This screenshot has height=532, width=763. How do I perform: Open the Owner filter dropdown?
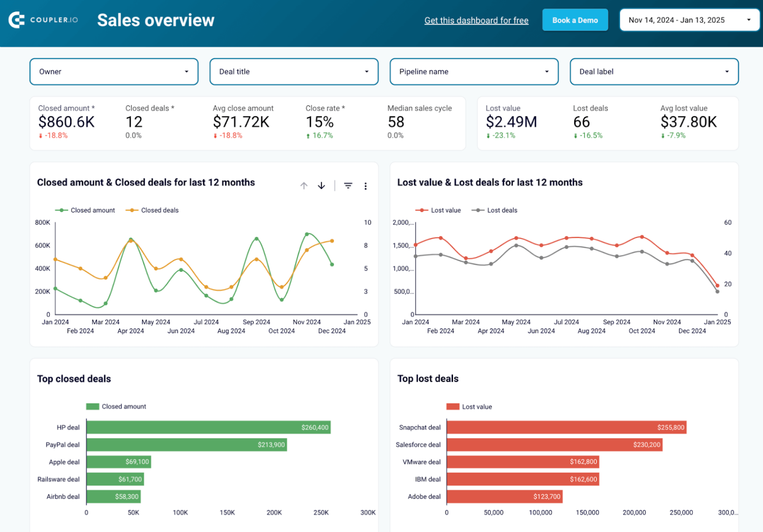[x=113, y=72]
